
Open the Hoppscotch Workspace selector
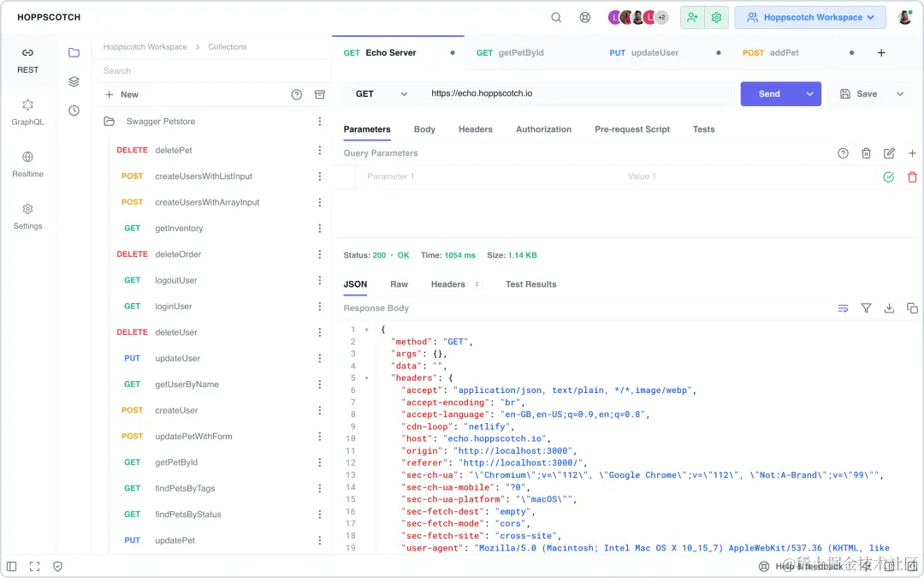pos(809,17)
